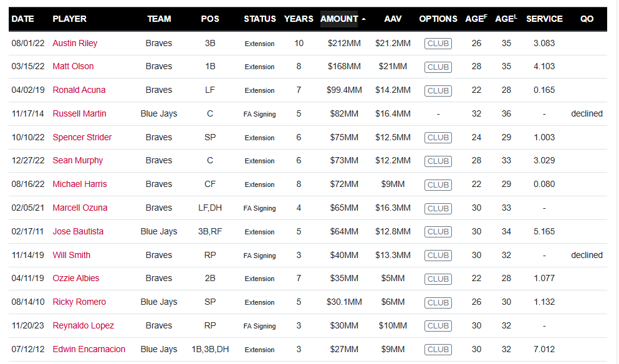Click the CLUB badge for Reynaldo Lopez
619x364 pixels.
[438, 326]
